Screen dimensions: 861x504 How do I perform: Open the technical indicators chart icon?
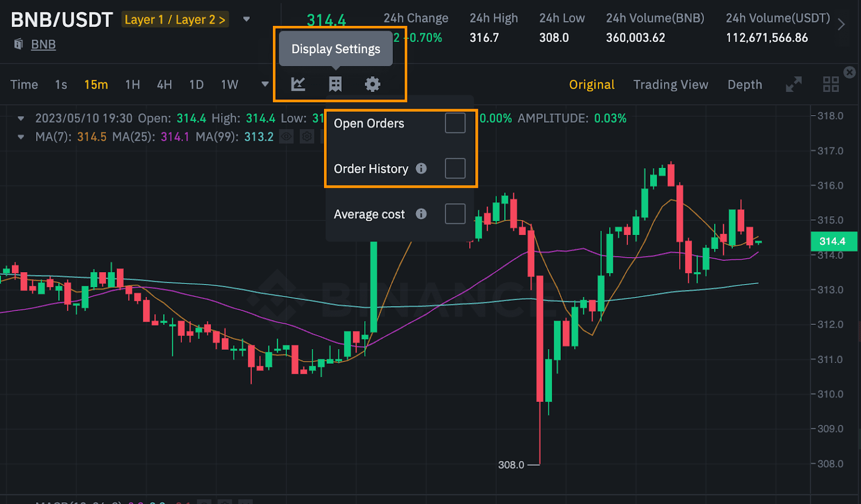(298, 84)
